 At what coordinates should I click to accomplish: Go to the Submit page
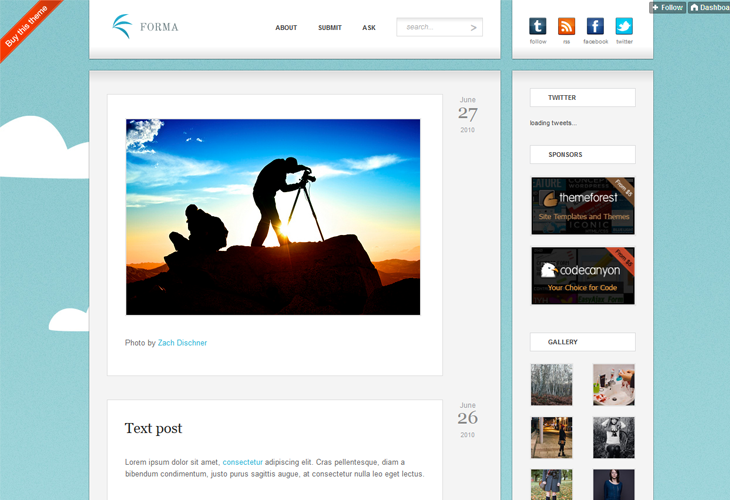click(x=330, y=27)
